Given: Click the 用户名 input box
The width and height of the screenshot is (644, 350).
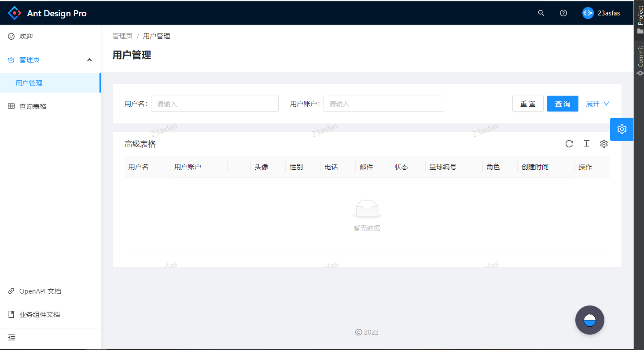Looking at the screenshot, I should (214, 104).
